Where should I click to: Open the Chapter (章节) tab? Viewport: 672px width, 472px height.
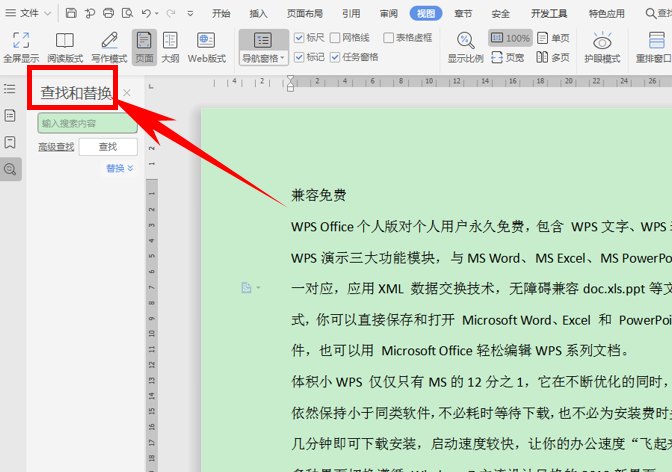pyautogui.click(x=463, y=14)
